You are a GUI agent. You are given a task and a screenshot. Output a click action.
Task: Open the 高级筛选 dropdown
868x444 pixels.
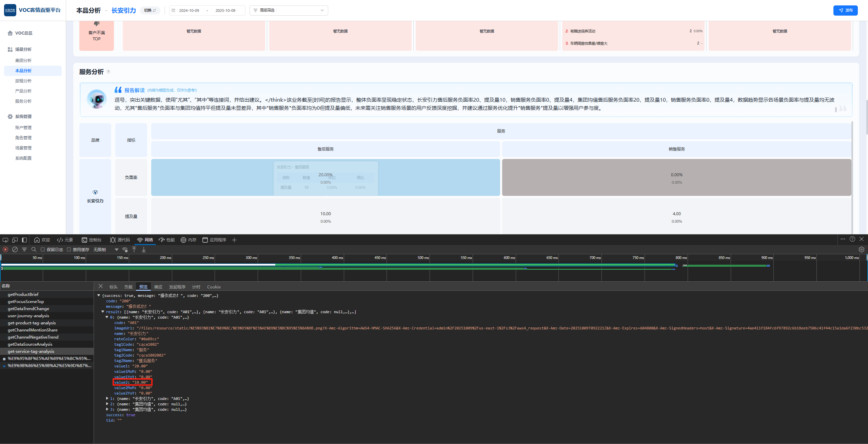pyautogui.click(x=289, y=11)
